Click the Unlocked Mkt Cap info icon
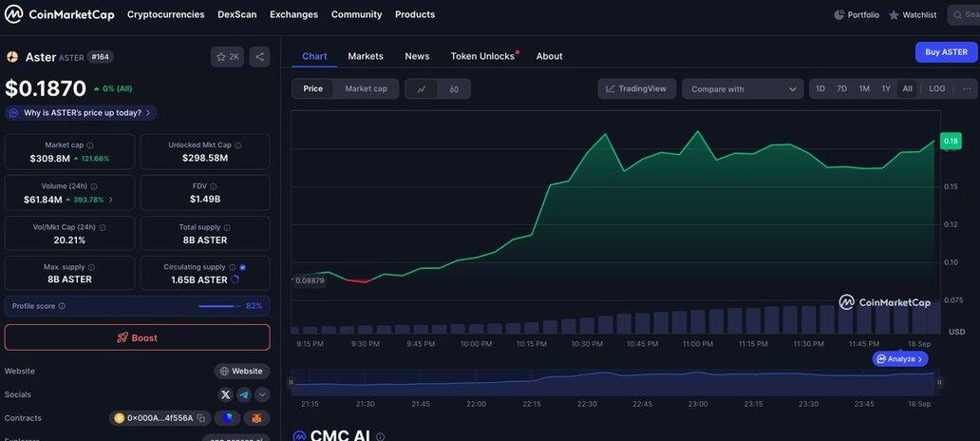Viewport: 980px width, 441px height. [x=238, y=145]
